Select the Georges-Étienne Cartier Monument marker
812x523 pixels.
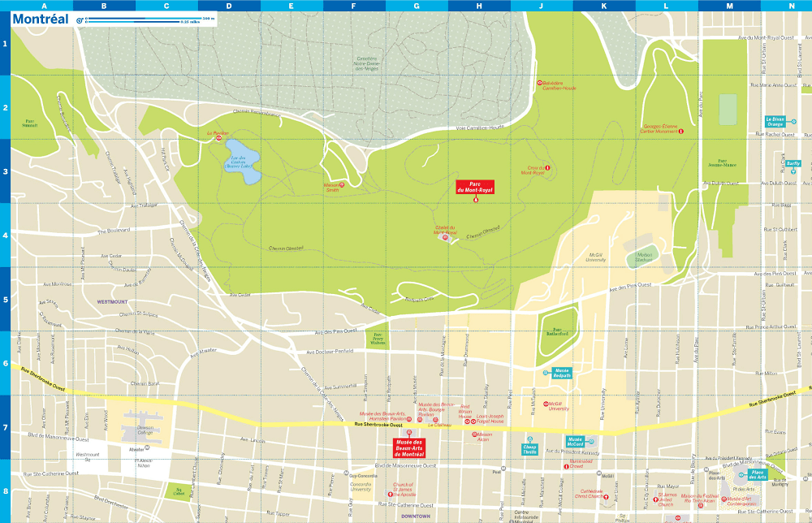coord(682,132)
